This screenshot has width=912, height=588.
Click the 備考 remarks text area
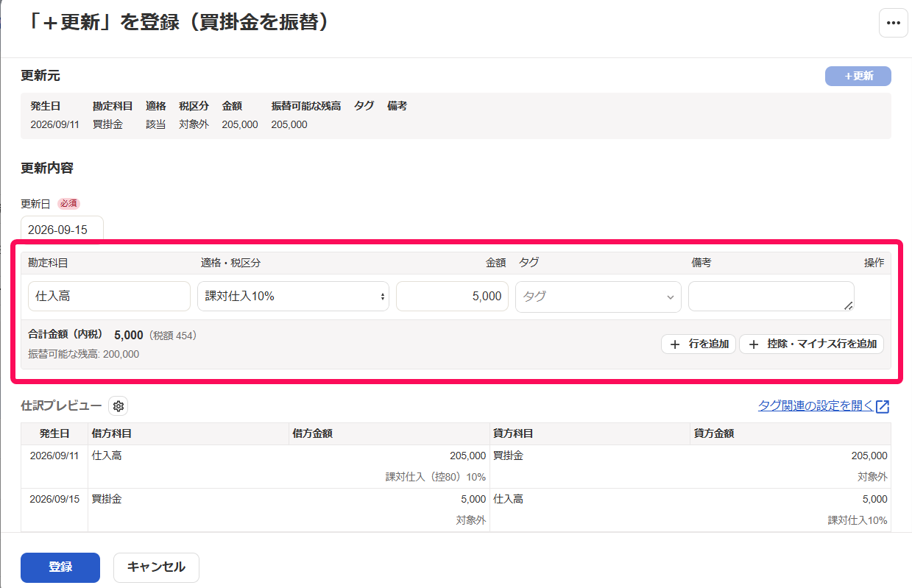click(771, 296)
